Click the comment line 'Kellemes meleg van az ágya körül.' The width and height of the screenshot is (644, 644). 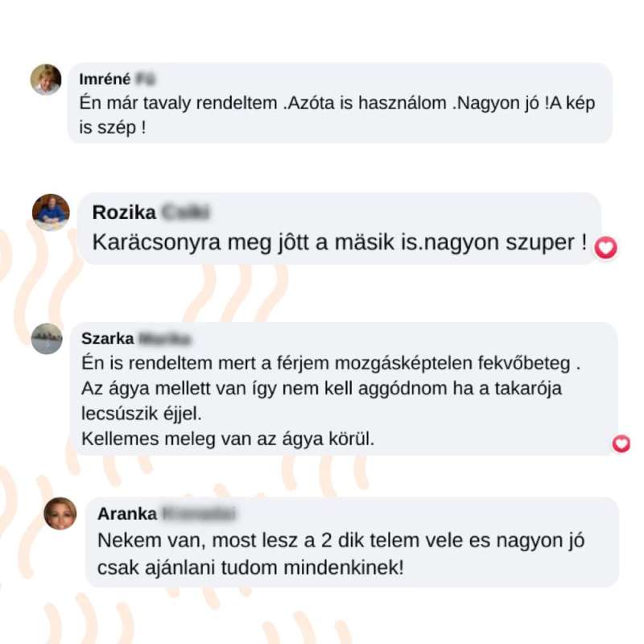click(x=228, y=439)
